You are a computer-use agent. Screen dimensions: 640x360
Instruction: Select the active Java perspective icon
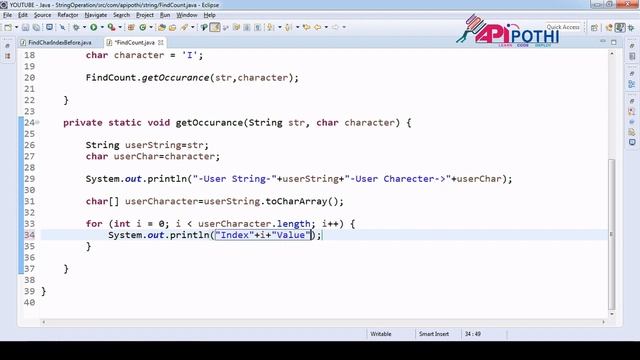pos(620,27)
